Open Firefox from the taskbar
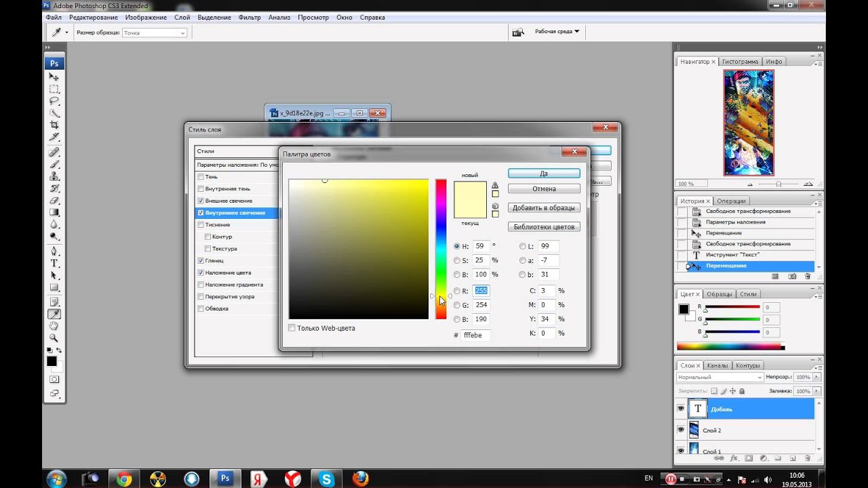Viewport: 868px width, 488px height. pos(360,479)
